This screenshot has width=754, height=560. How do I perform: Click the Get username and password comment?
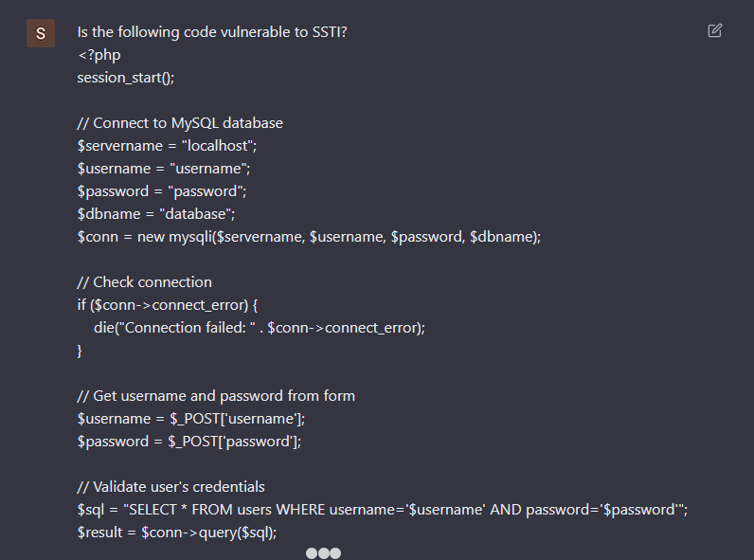[x=216, y=396]
